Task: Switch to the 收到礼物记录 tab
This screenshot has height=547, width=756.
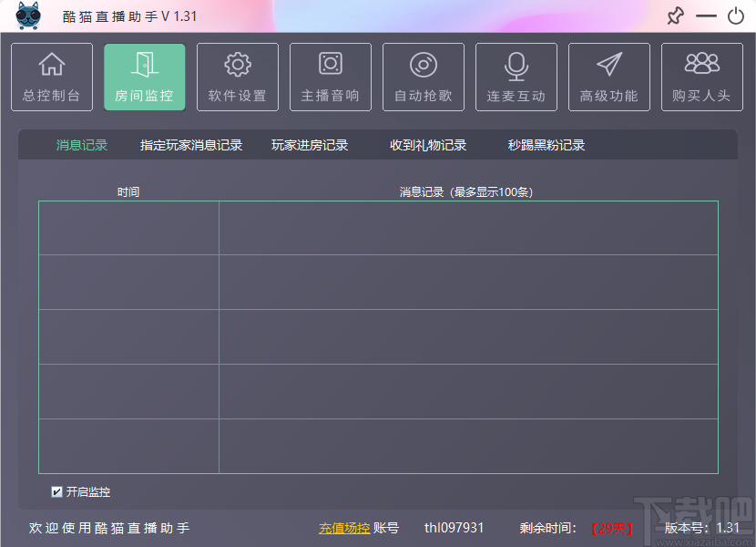Action: tap(428, 145)
